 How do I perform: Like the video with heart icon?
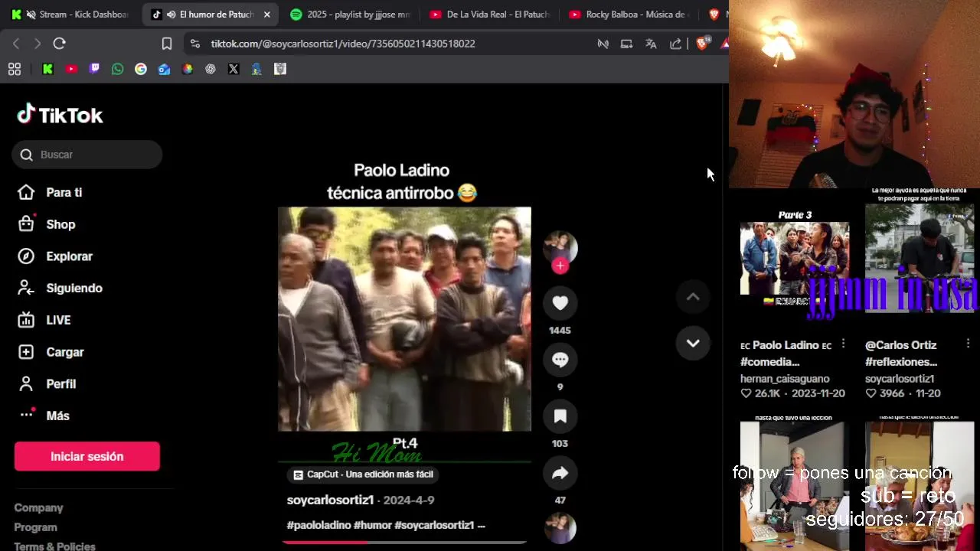pos(560,303)
